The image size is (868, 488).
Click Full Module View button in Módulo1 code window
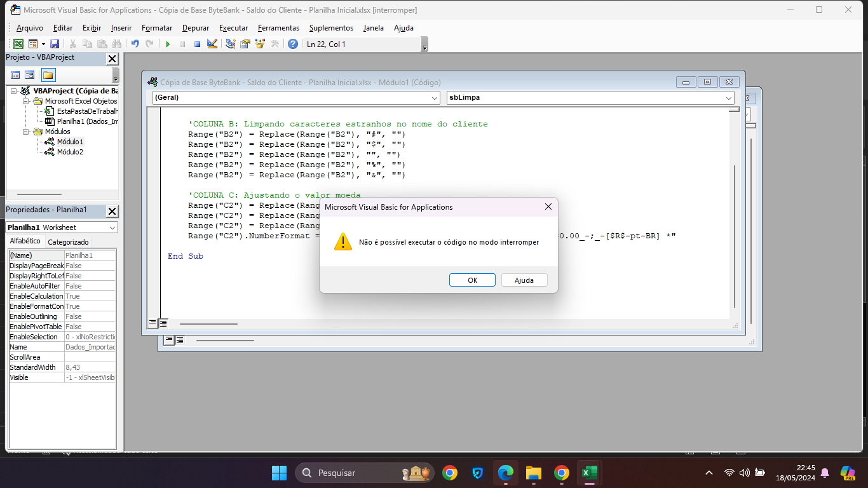click(x=163, y=323)
